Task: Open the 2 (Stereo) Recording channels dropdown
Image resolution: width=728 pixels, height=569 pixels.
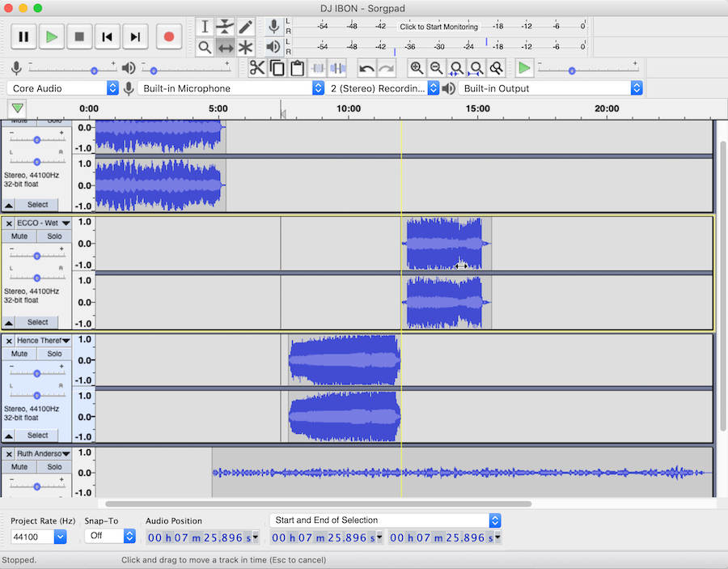Action: (383, 88)
